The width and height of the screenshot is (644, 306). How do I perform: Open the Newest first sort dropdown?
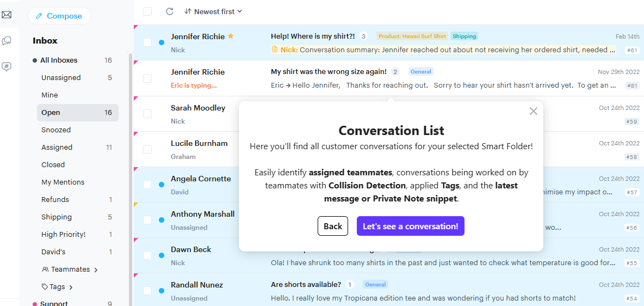(x=213, y=11)
